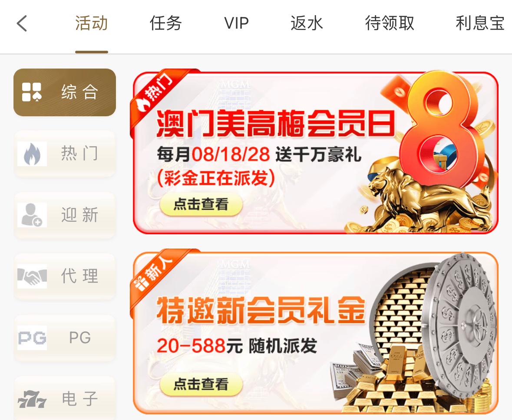Tap the 热门 flame icon
This screenshot has width=512, height=420.
[32, 154]
